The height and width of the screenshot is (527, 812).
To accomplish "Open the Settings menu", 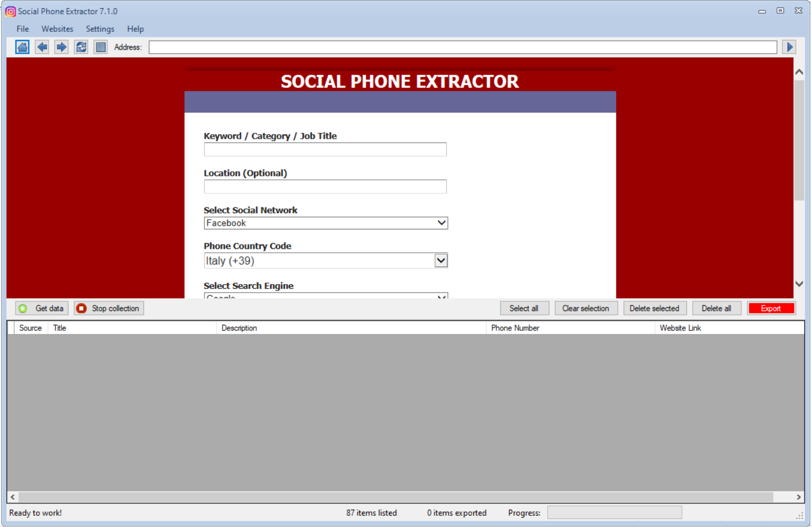I will pos(100,29).
